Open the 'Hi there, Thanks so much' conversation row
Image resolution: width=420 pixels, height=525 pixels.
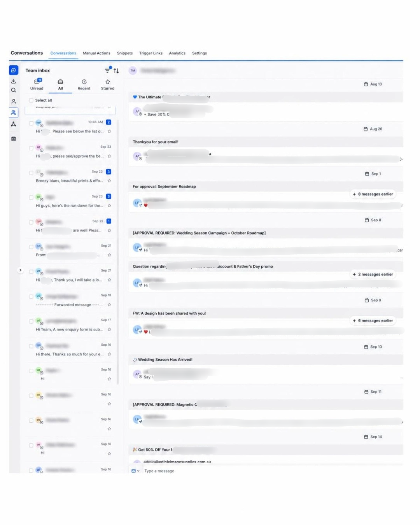coord(70,350)
